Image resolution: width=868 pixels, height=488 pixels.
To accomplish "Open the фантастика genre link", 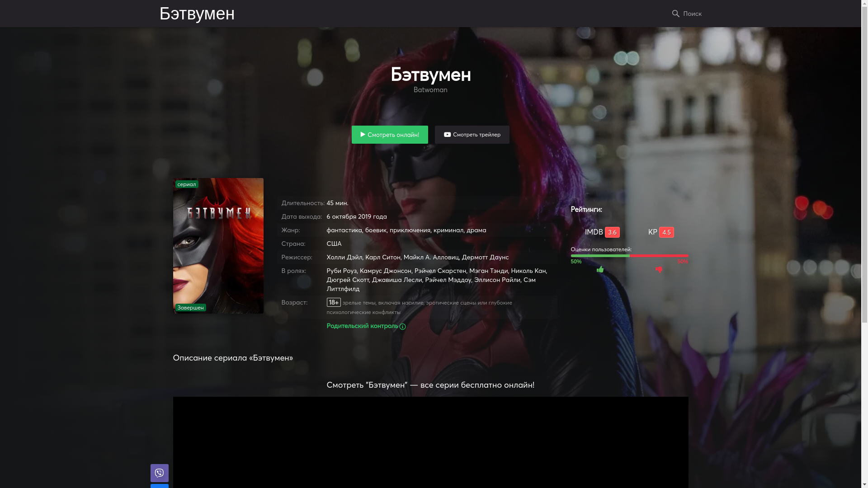I will click(x=344, y=230).
